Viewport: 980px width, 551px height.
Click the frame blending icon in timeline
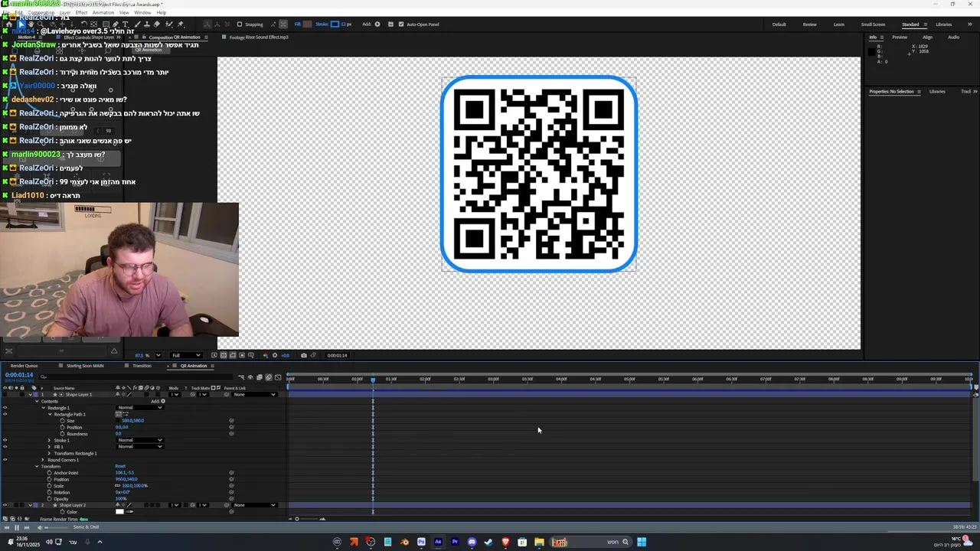(260, 377)
